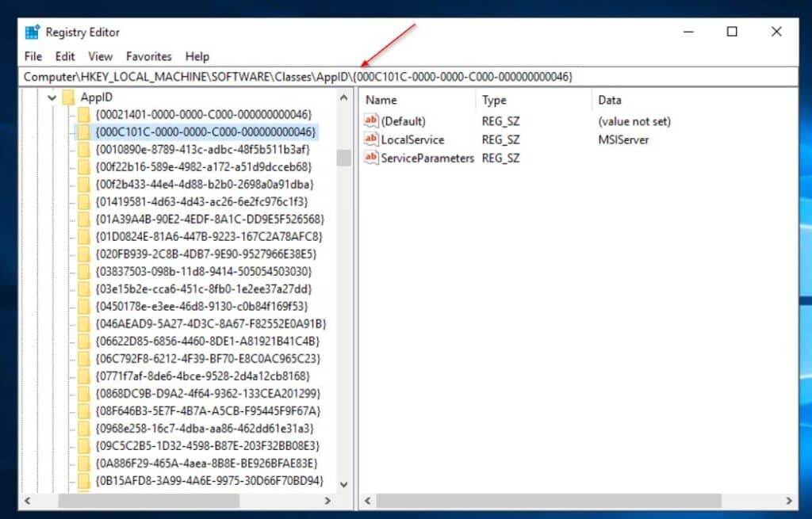
Task: Select key {0B15AFD8-3A99-4A6E-9975-30D66F70BD94}
Action: pos(209,481)
